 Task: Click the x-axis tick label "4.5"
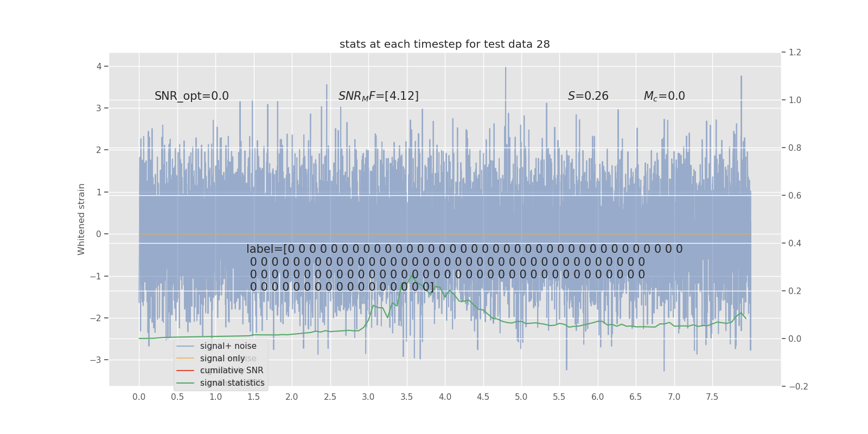tap(483, 397)
